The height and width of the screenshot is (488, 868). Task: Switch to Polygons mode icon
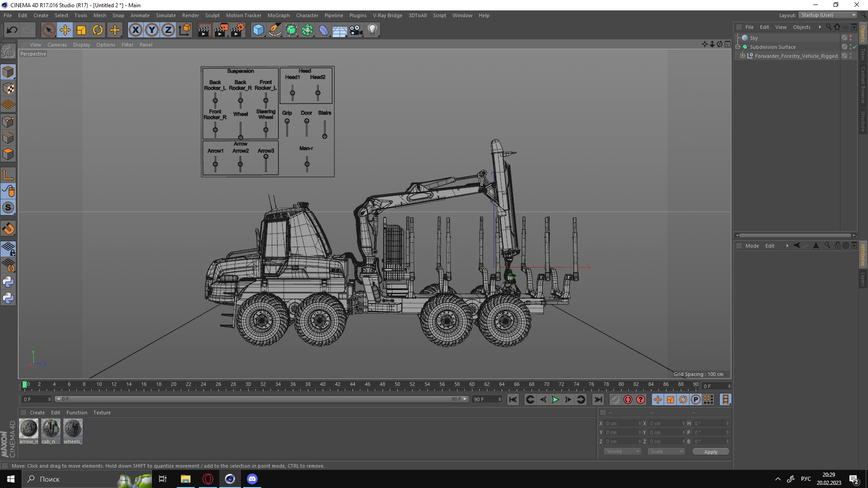coord(8,154)
